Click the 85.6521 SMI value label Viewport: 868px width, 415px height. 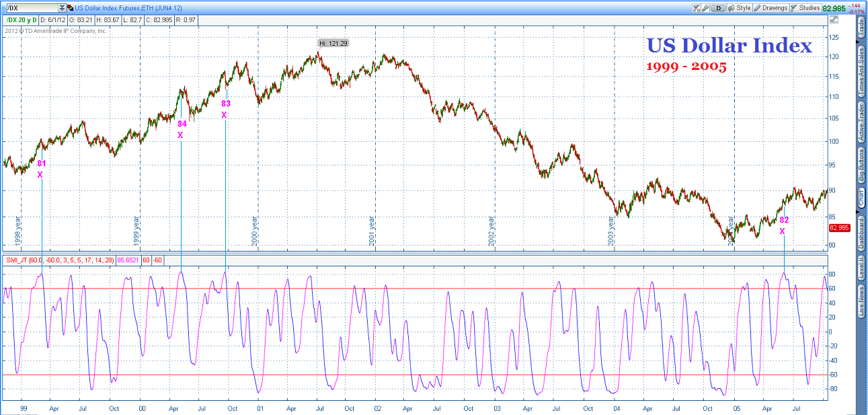(x=128, y=259)
